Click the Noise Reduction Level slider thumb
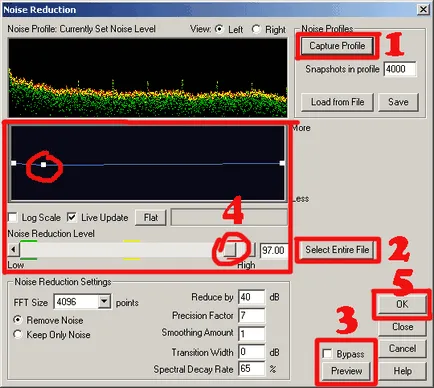Screen dimensions: 434x388 tap(230, 249)
